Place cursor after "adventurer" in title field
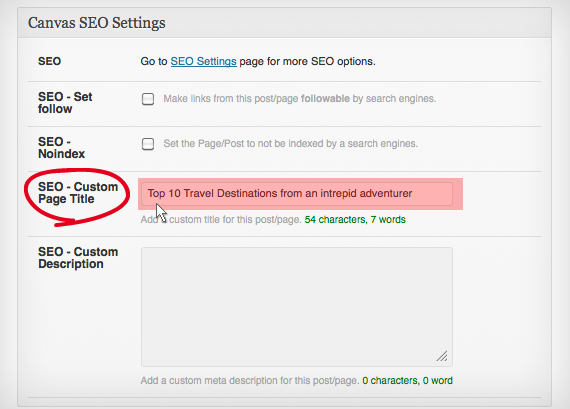 [x=413, y=193]
